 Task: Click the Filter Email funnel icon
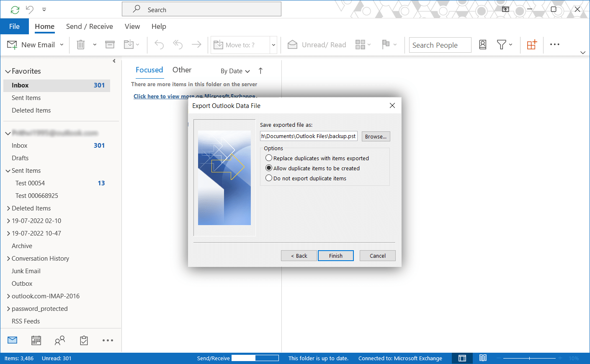point(501,44)
